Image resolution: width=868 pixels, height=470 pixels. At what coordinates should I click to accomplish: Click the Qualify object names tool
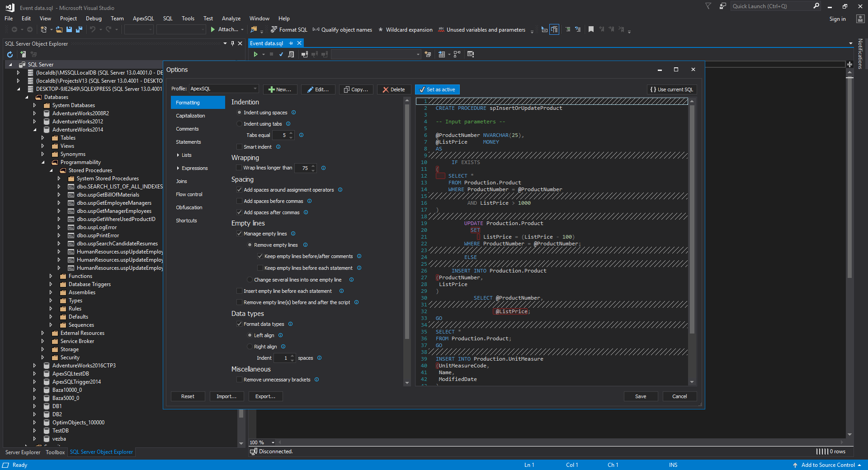[x=342, y=30]
